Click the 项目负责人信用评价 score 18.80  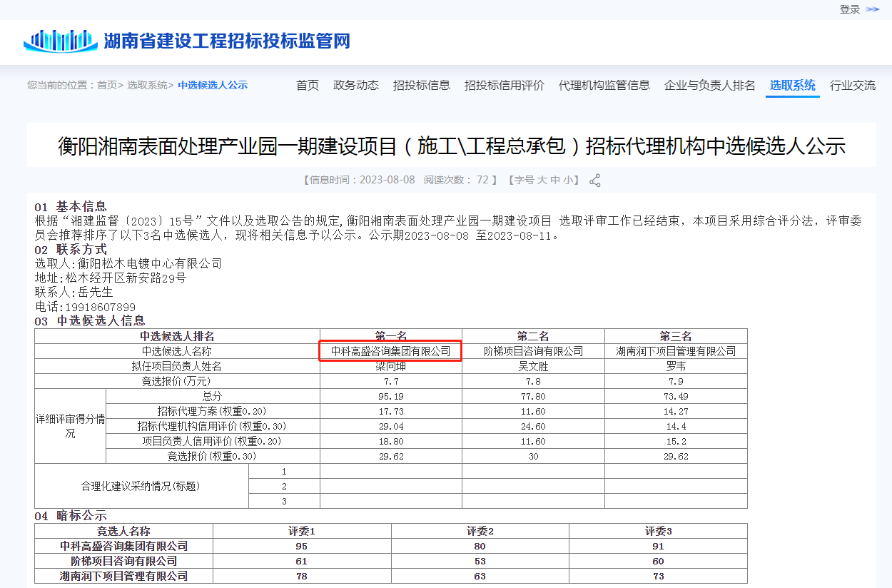[391, 442]
